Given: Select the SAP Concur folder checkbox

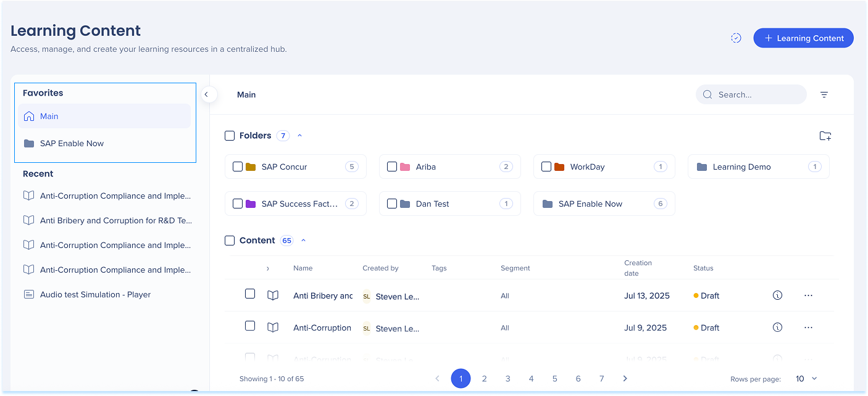Looking at the screenshot, I should 238,167.
